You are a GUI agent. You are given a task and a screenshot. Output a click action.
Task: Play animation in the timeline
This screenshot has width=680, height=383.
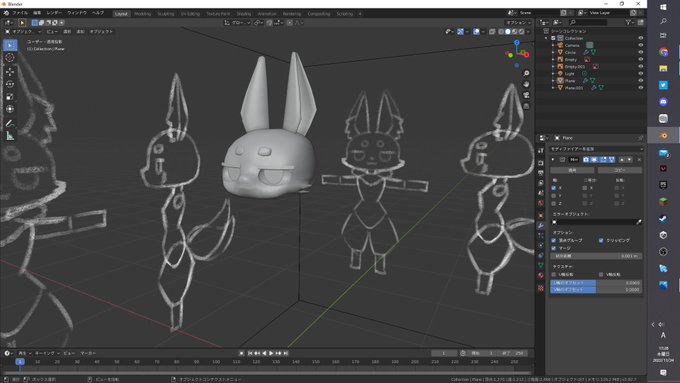tap(271, 354)
